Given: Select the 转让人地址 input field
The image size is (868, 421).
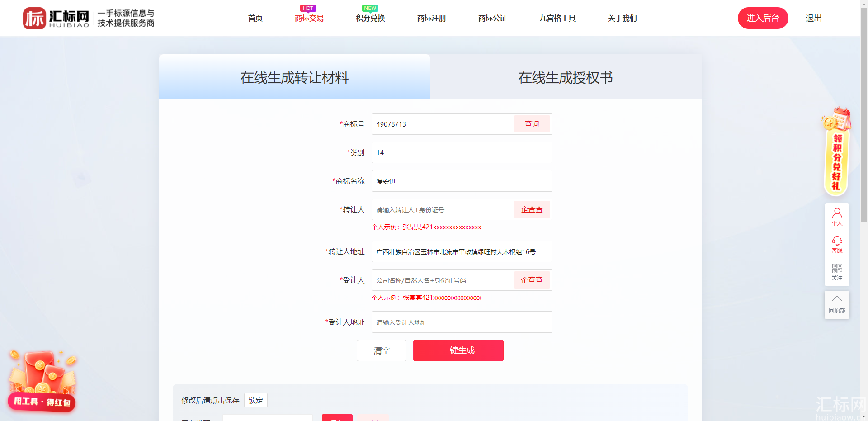Looking at the screenshot, I should point(462,251).
